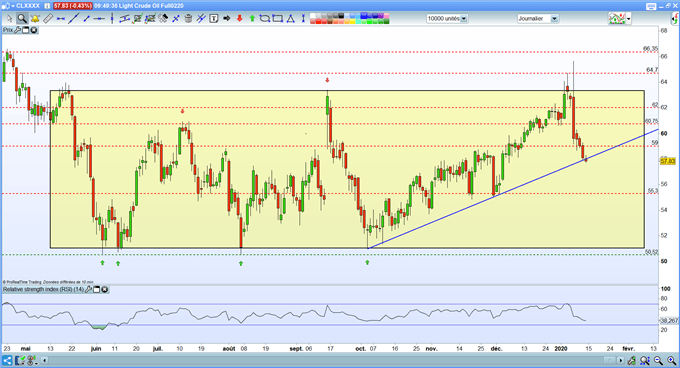The height and width of the screenshot is (368, 680).
Task: Select the long diagonal trend line tool
Action: click(x=73, y=19)
